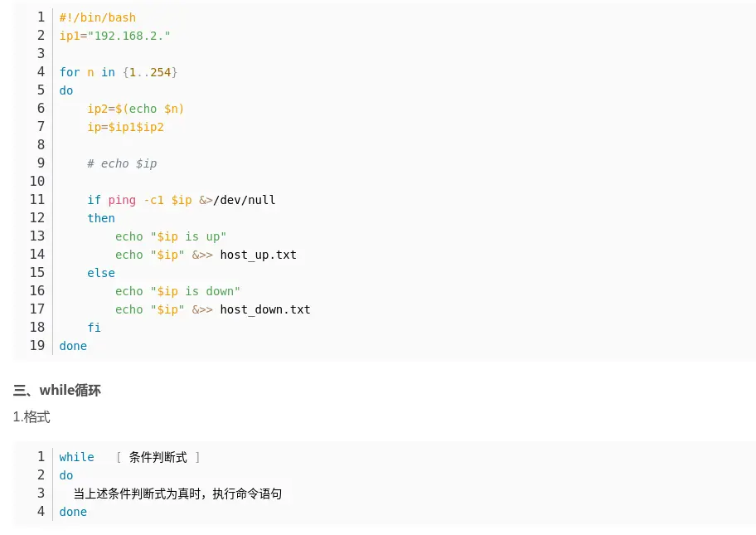The width and height of the screenshot is (756, 535).
Task: Click the ip1="192.168.2." assignment line
Action: click(x=114, y=36)
